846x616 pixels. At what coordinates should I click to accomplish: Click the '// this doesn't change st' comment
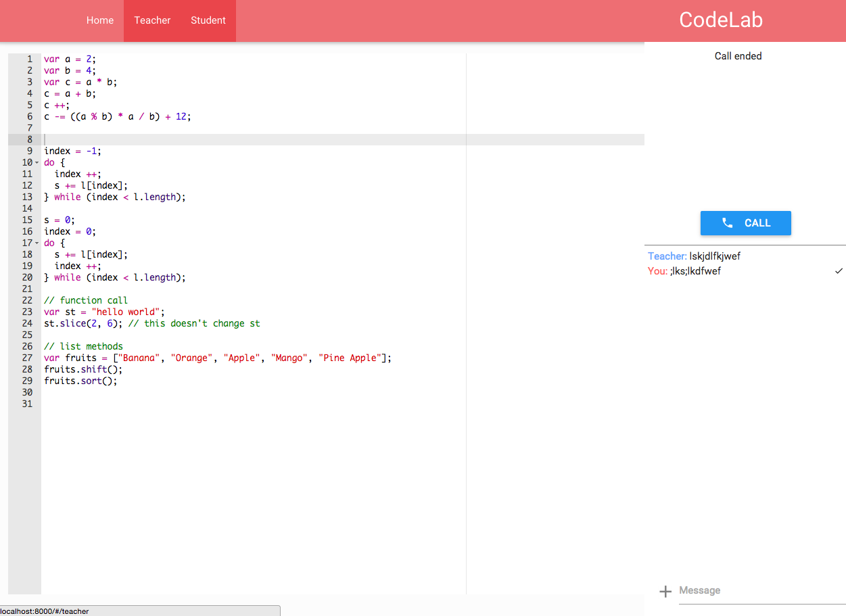(x=194, y=324)
